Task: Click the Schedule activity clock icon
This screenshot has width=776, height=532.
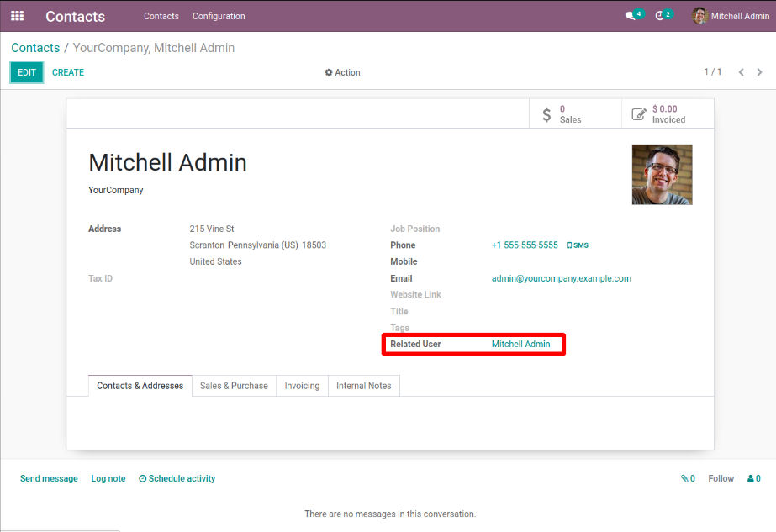Action: (x=143, y=478)
